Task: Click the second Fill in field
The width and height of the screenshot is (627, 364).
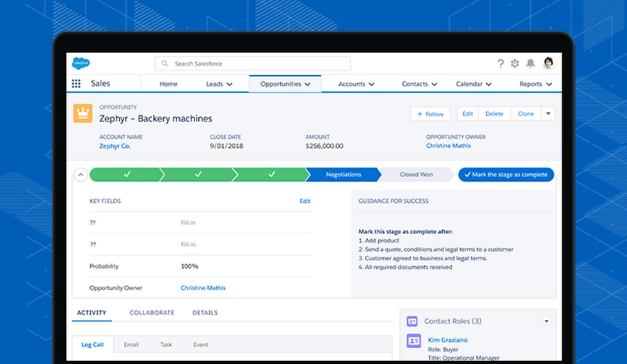Action: pos(188,244)
